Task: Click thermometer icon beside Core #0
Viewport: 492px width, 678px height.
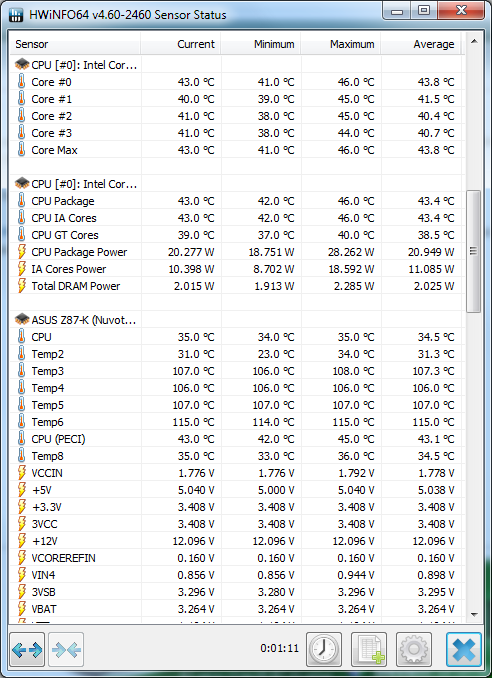Action: pos(22,82)
